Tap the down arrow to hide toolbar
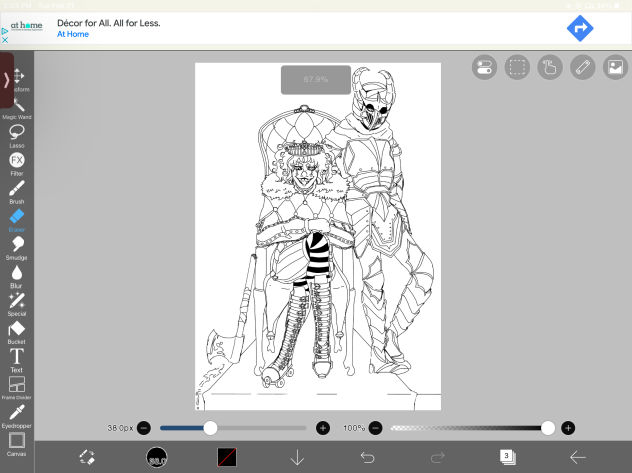The height and width of the screenshot is (473, 632). tap(297, 457)
